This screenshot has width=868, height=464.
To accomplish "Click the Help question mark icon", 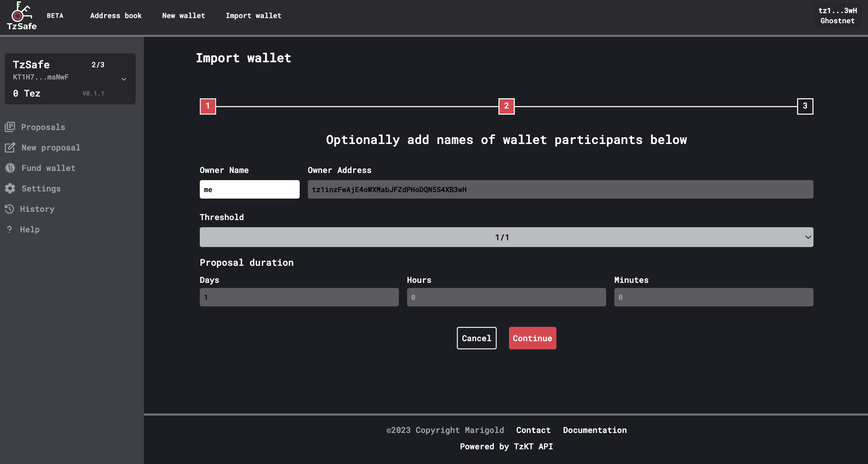I will (x=10, y=229).
